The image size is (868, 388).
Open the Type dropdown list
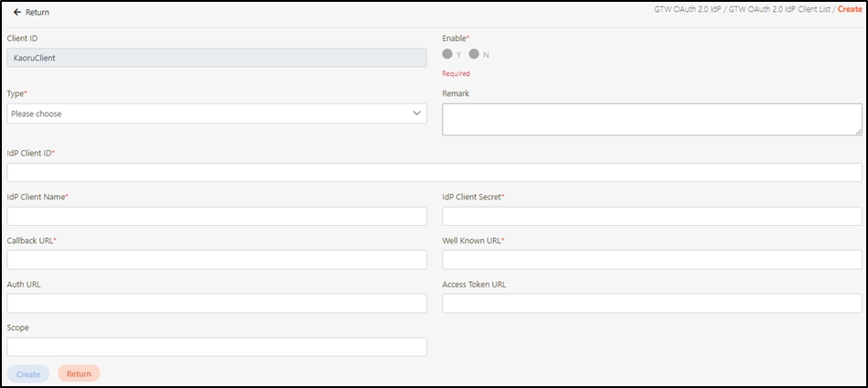pos(216,113)
